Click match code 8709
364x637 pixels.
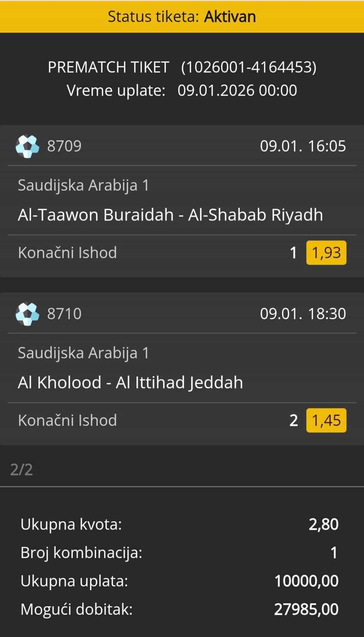coord(64,146)
